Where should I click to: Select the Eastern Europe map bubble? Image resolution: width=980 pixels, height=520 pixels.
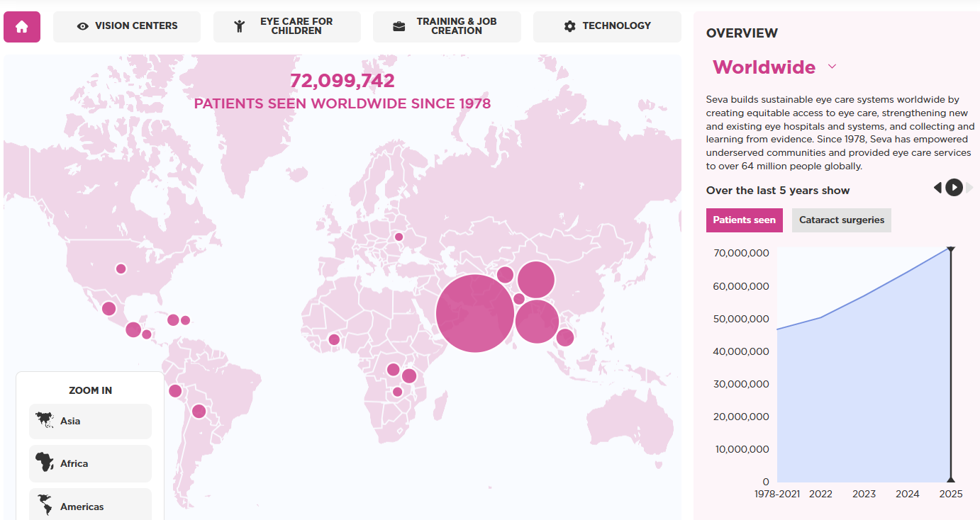pyautogui.click(x=399, y=237)
